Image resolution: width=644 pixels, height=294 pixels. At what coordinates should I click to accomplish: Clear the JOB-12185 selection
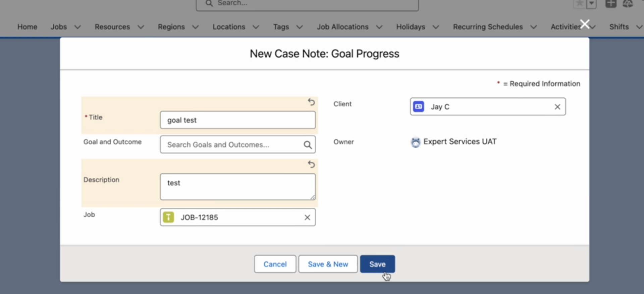pos(307,217)
